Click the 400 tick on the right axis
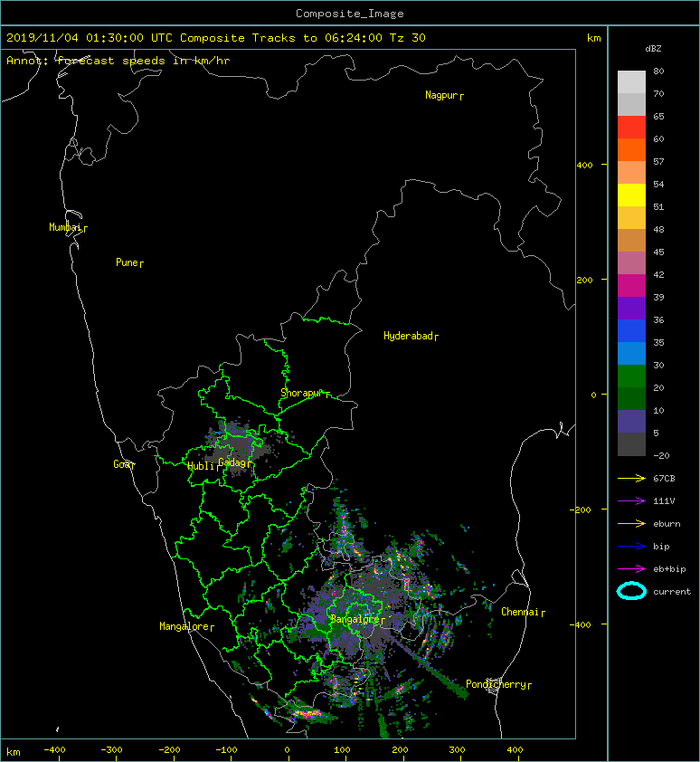Screen dimensions: 700x762 [584, 166]
